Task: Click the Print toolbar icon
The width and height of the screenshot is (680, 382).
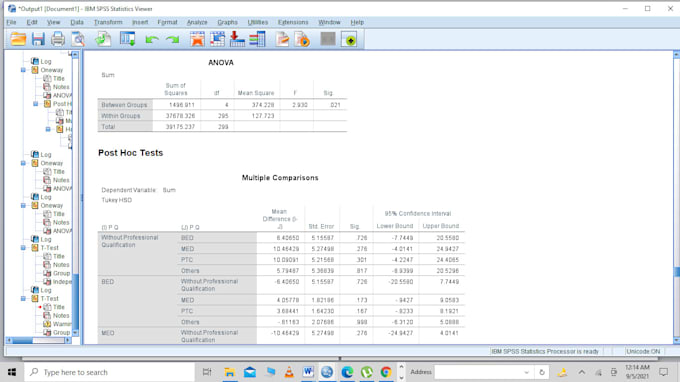Action: tap(58, 39)
